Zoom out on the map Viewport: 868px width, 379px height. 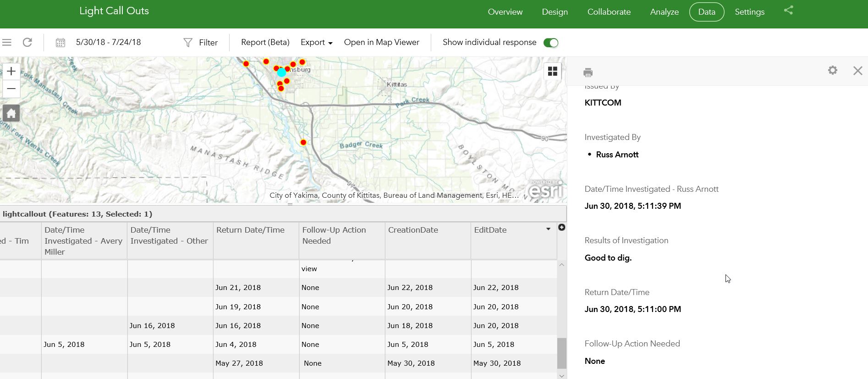pyautogui.click(x=11, y=89)
